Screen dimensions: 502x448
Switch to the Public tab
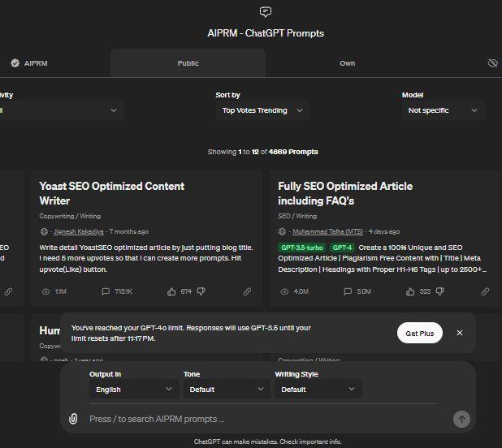point(188,63)
